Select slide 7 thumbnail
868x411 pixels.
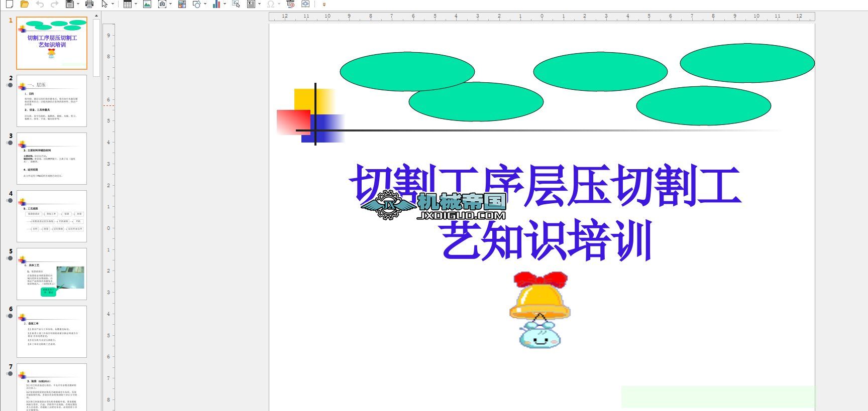point(52,387)
